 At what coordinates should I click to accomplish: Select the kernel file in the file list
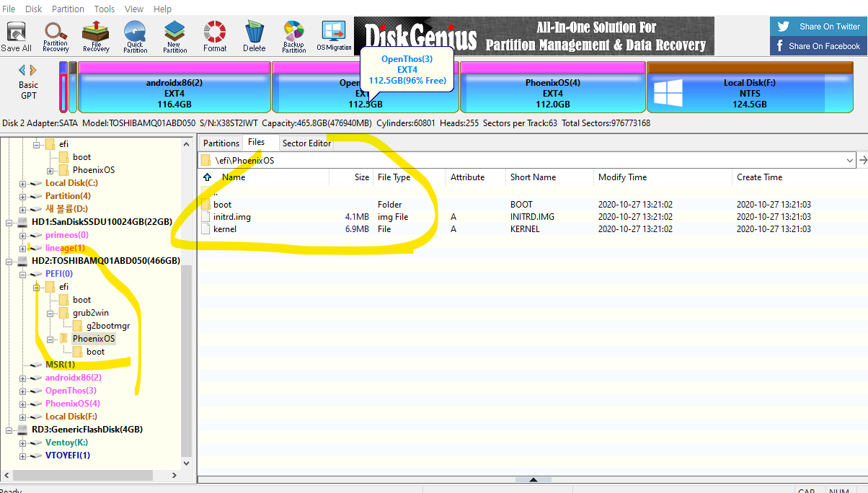(x=533, y=228)
